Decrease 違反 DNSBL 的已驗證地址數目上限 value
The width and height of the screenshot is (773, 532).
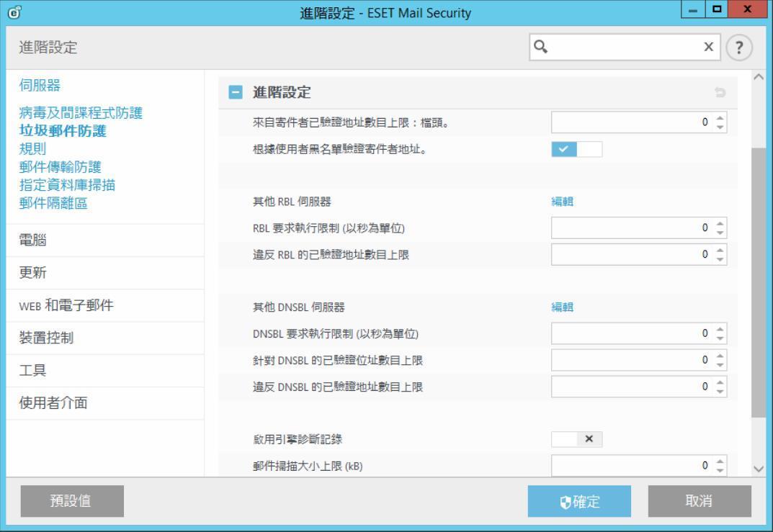(x=720, y=392)
